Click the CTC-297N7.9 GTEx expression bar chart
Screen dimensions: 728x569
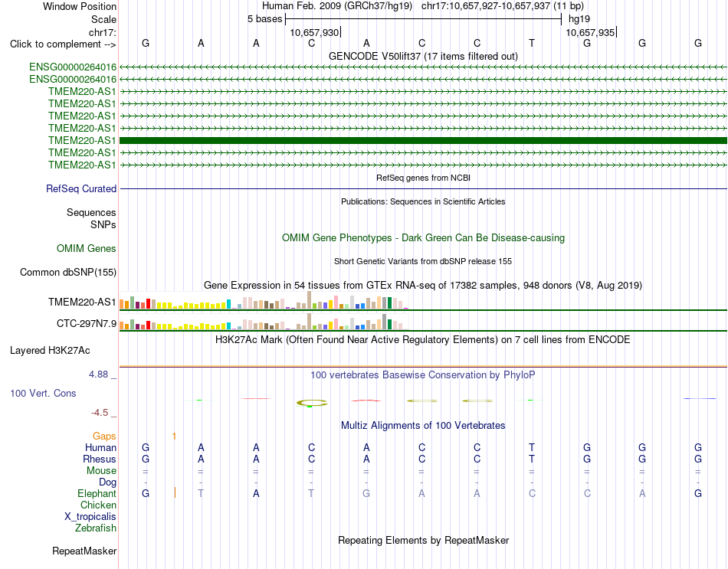click(x=264, y=321)
